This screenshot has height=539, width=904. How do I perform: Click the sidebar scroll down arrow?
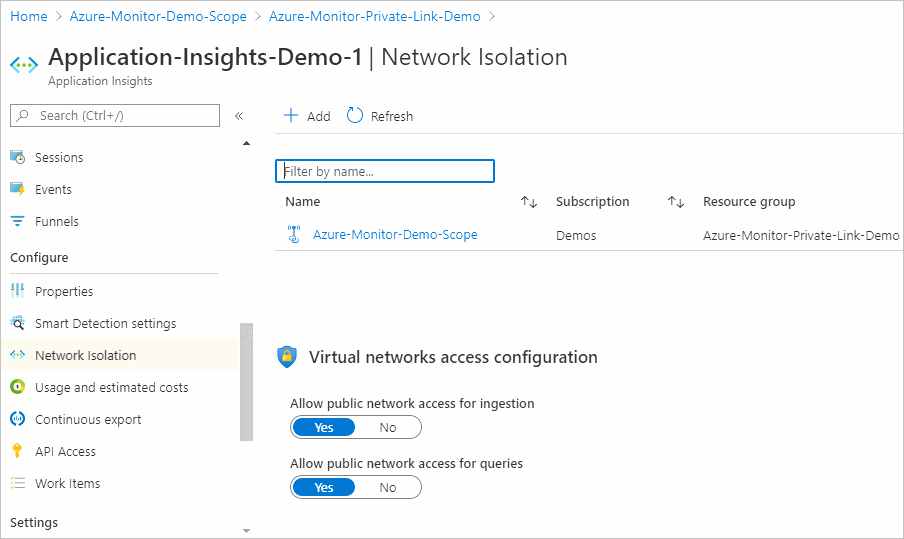(x=247, y=531)
